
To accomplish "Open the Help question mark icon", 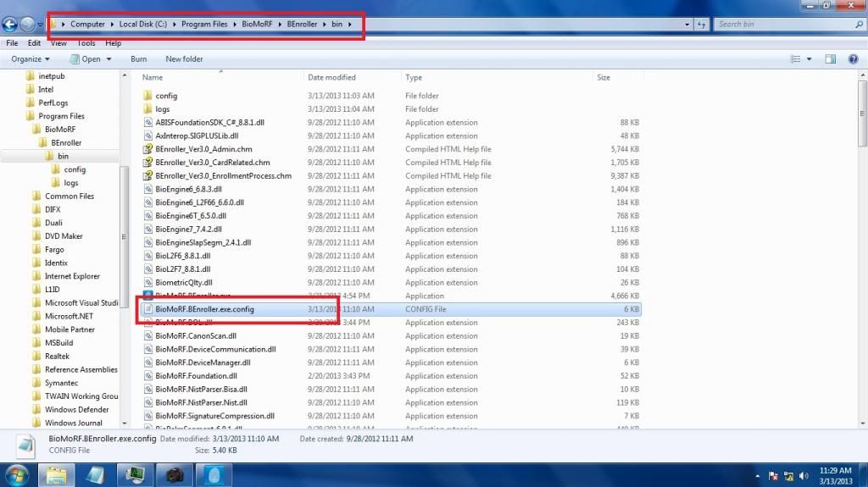I will [853, 58].
